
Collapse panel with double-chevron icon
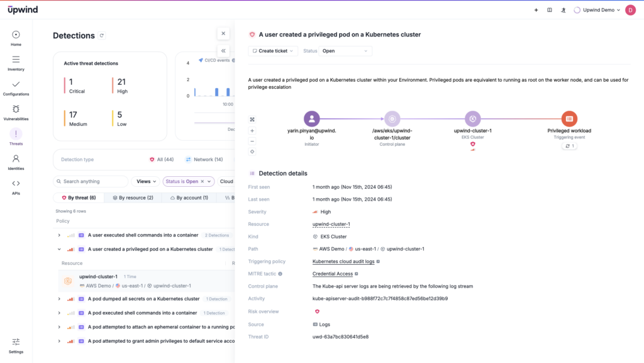223,51
